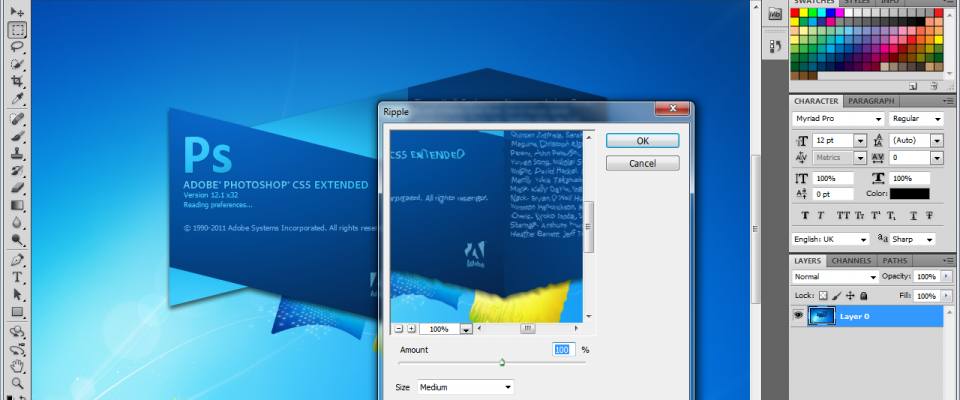Switch to the Paths tab

click(x=894, y=261)
